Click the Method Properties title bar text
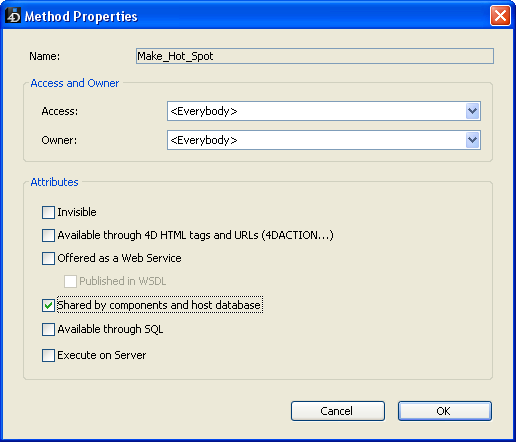 coord(81,16)
